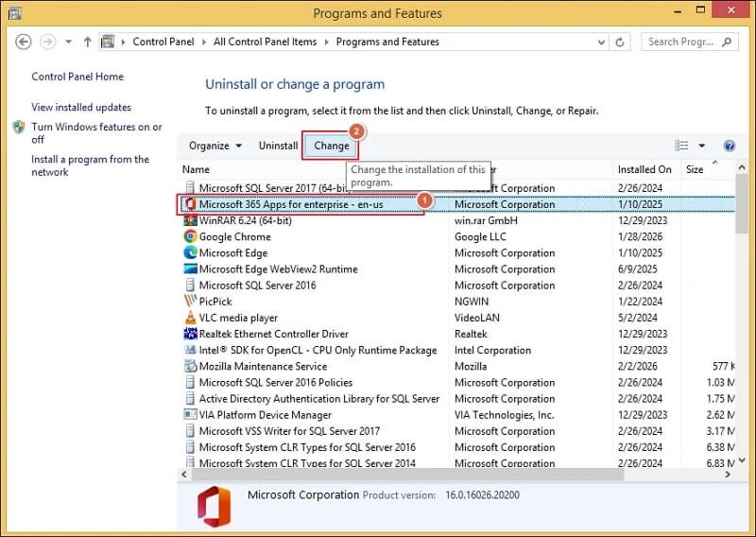
Task: Click product version 16.0.16026.20200
Action: pyautogui.click(x=482, y=495)
